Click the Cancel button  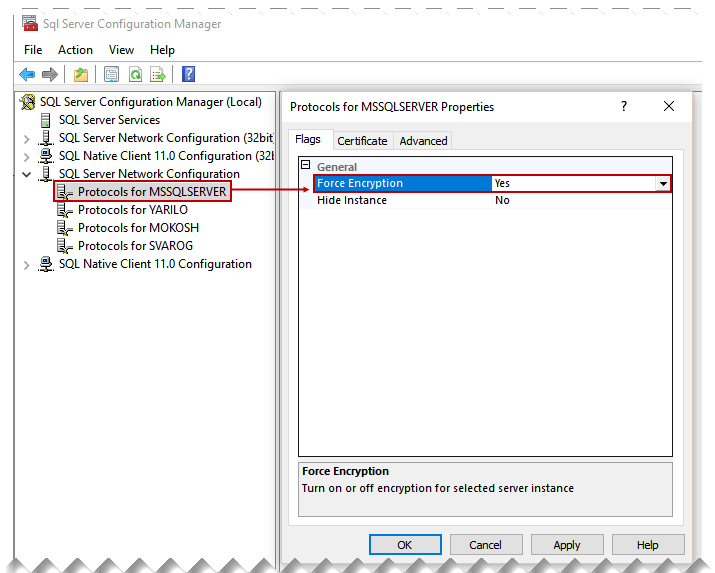(486, 545)
